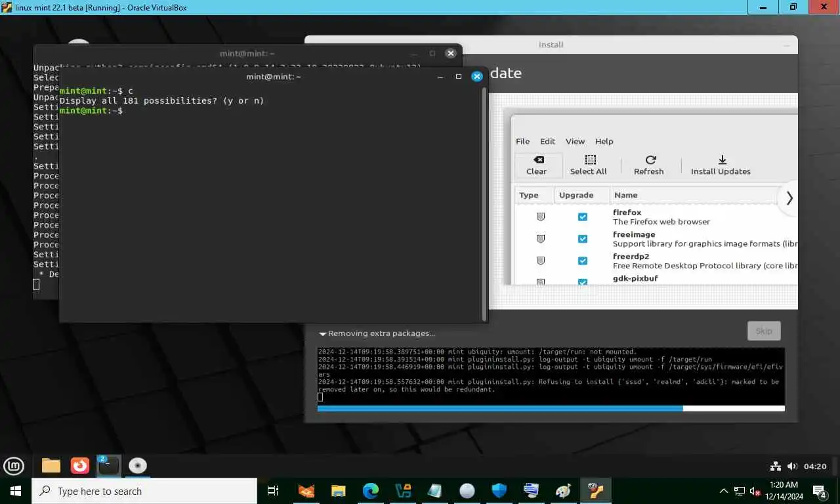
Task: Select the firefox package name
Action: click(x=627, y=212)
